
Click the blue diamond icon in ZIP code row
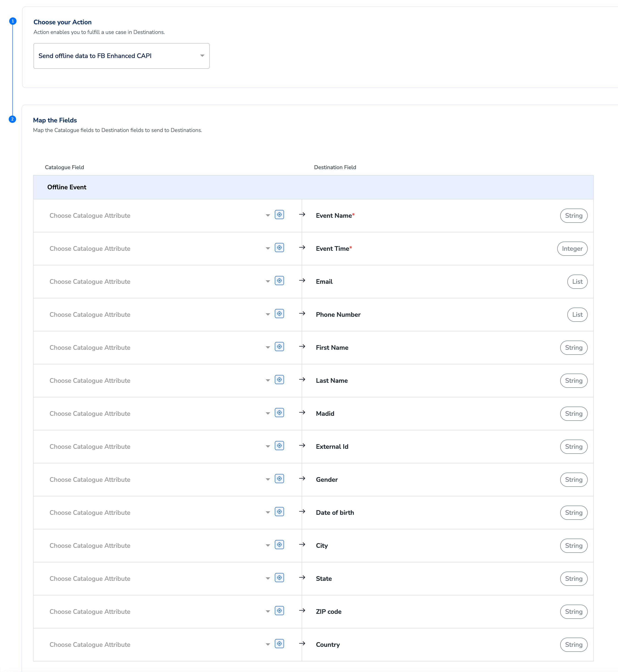click(x=279, y=611)
